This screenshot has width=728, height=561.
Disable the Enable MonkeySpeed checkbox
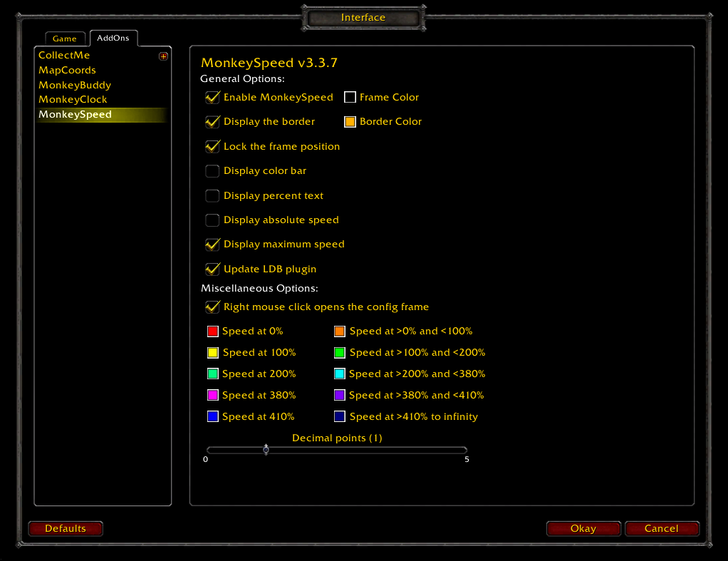pyautogui.click(x=212, y=98)
